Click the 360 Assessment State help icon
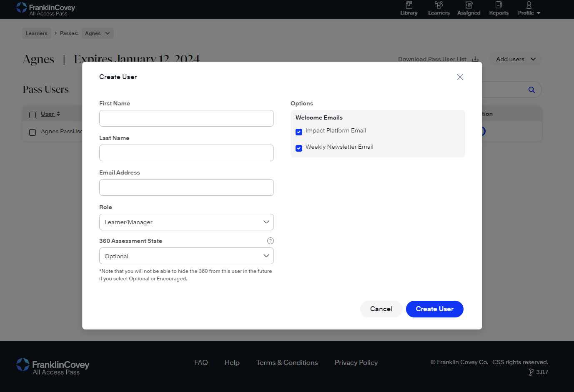Viewport: 574px width, 392px height. [270, 241]
